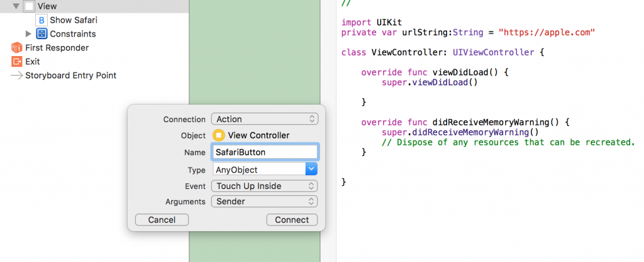
Task: Open the Type combo box arrow
Action: (311, 169)
